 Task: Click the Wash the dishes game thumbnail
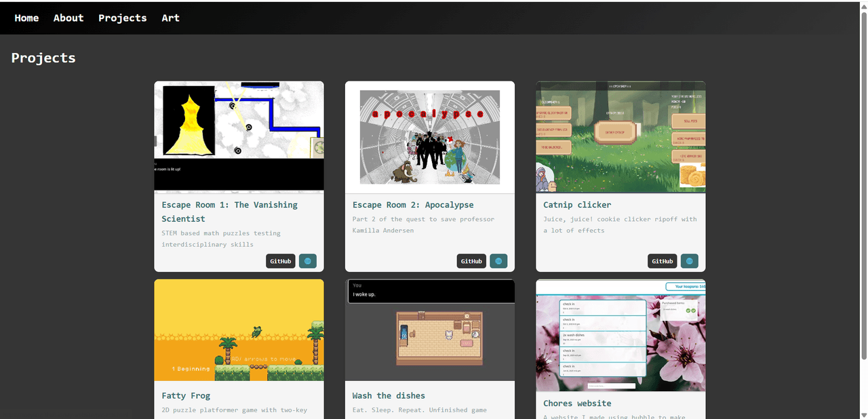pyautogui.click(x=430, y=330)
